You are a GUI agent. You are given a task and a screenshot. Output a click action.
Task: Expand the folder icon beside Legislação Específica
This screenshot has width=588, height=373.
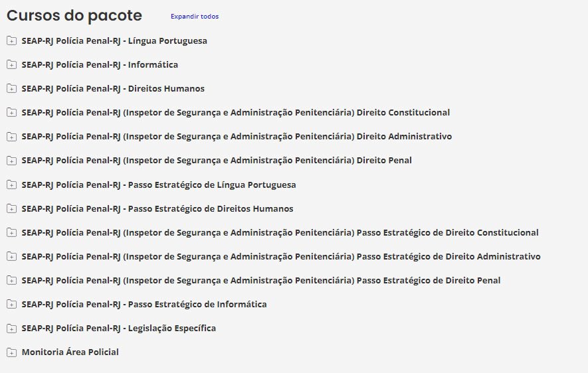tap(11, 329)
